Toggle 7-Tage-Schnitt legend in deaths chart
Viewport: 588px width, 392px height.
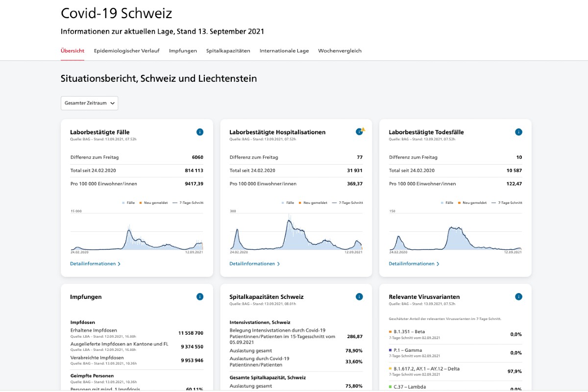pos(508,202)
